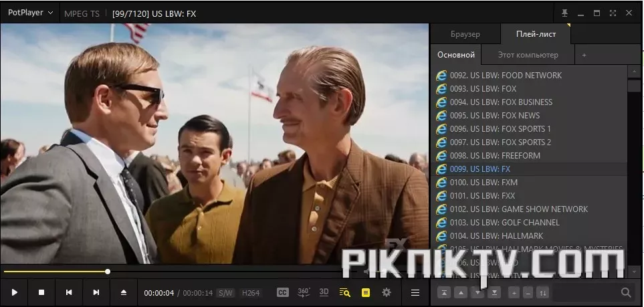Select 0103. US LBW: GOLF CHANNEL

click(x=529, y=222)
